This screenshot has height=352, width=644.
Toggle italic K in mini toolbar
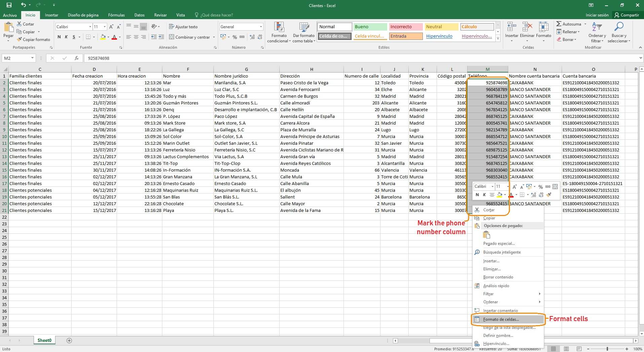pyautogui.click(x=484, y=195)
